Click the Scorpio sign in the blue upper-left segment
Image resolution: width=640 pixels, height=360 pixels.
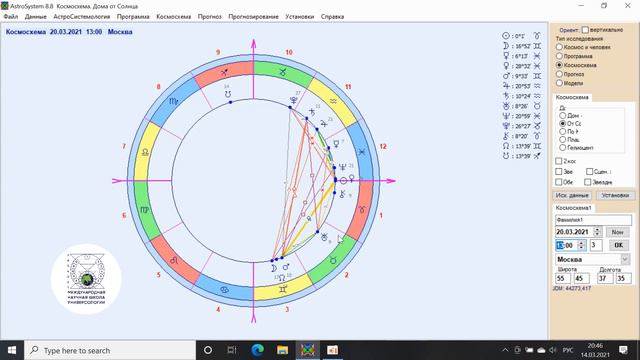tap(173, 101)
